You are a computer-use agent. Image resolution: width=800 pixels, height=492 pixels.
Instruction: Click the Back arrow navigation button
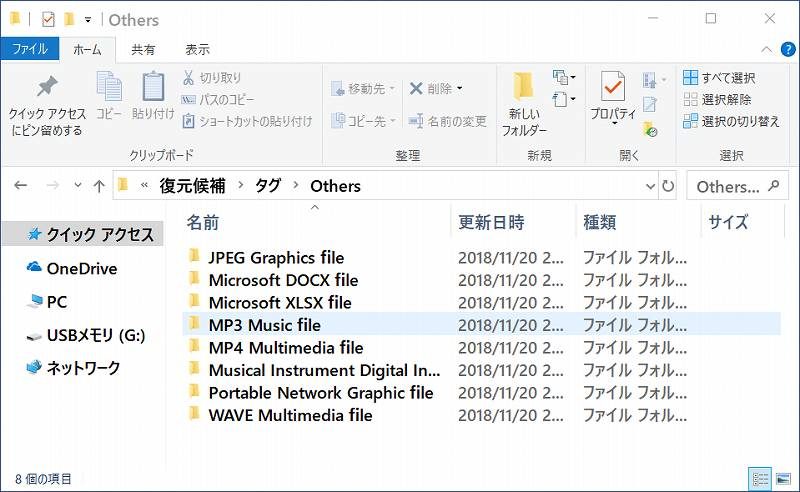pos(21,186)
